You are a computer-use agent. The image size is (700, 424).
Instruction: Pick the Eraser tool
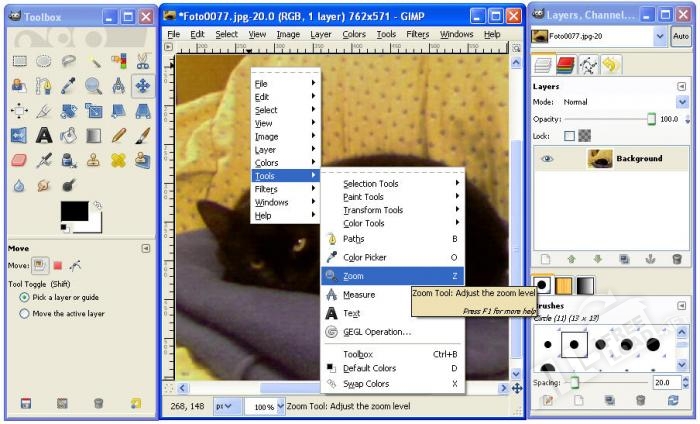point(19,160)
